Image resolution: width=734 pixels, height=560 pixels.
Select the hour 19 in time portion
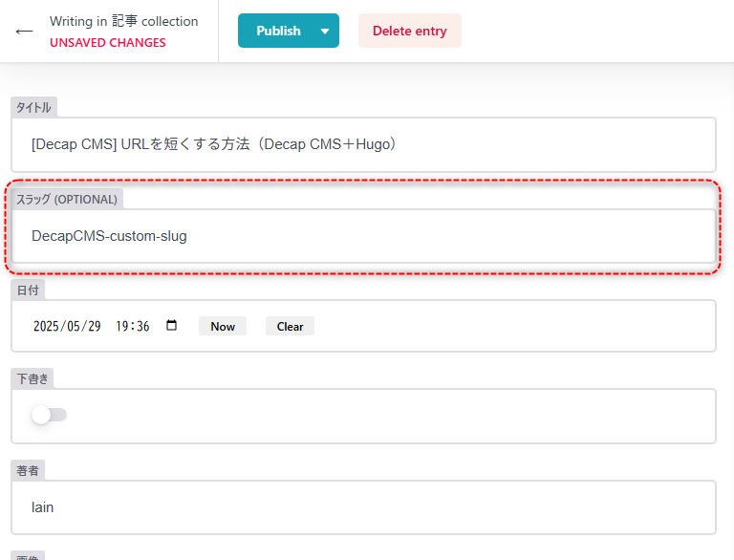click(121, 326)
